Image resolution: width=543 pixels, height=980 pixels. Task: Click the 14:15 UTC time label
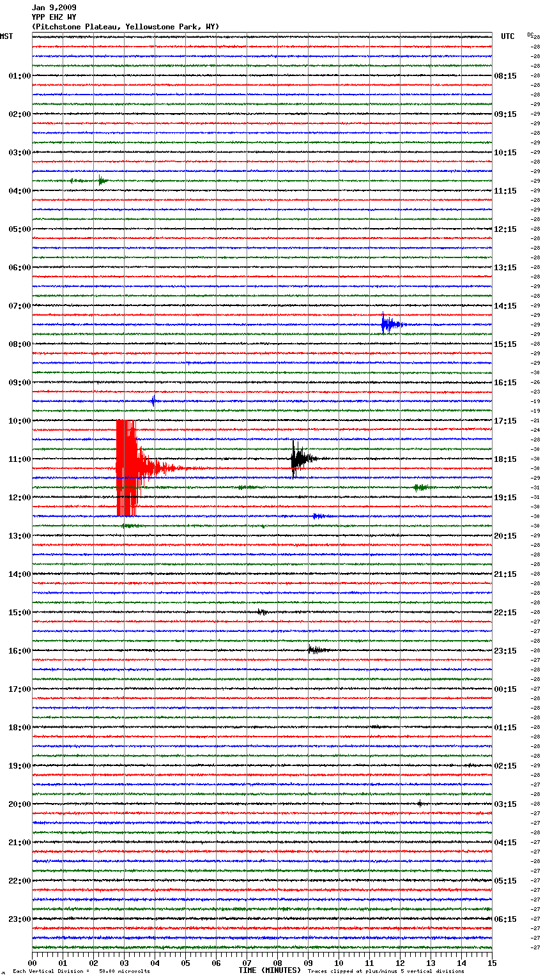pyautogui.click(x=505, y=306)
